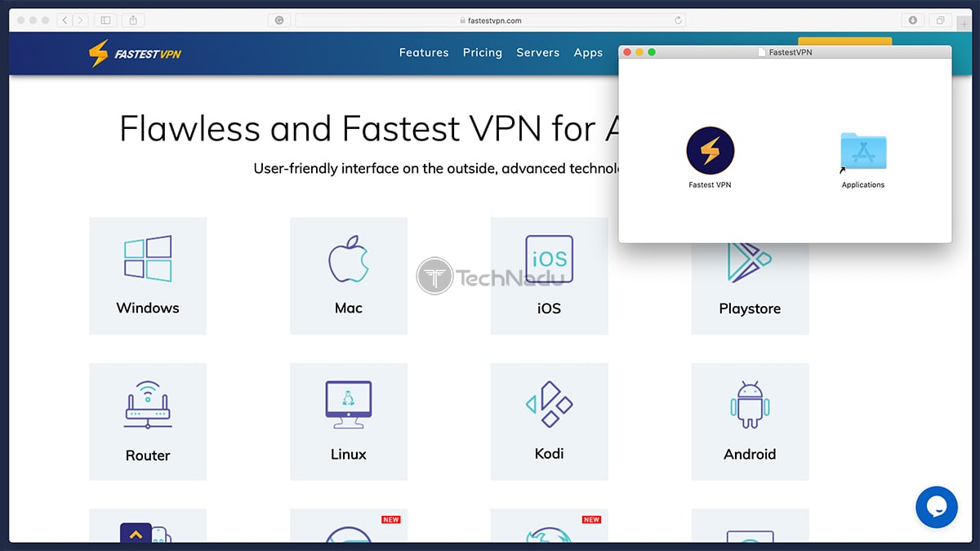Reload the page with the address bar reload icon
The image size is (980, 551).
click(678, 20)
